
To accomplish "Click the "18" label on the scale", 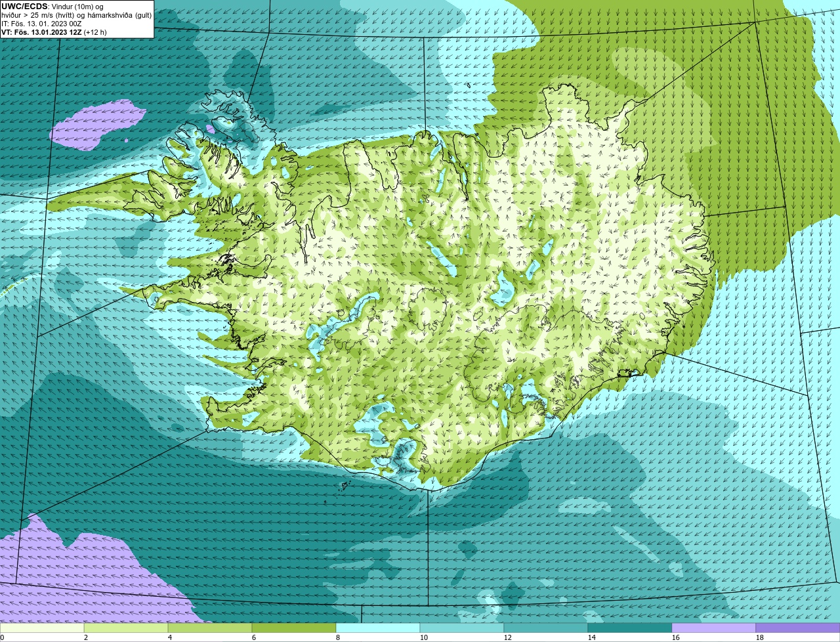I will click(760, 637).
